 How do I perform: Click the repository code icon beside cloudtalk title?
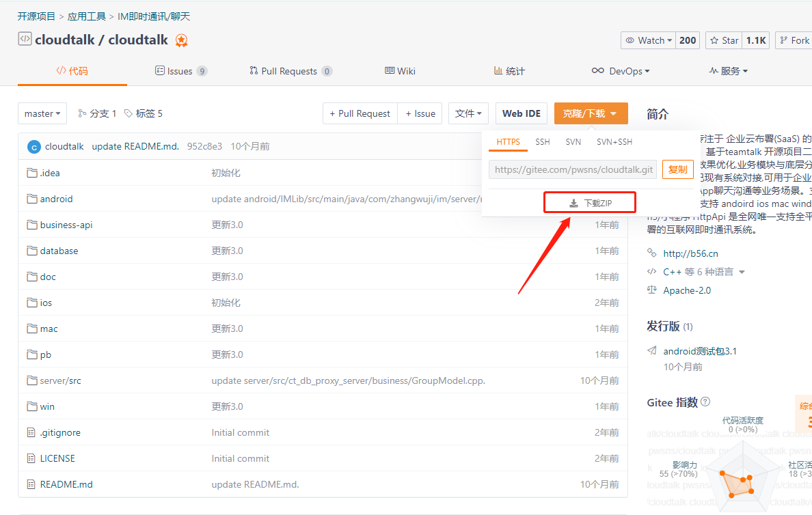point(25,39)
